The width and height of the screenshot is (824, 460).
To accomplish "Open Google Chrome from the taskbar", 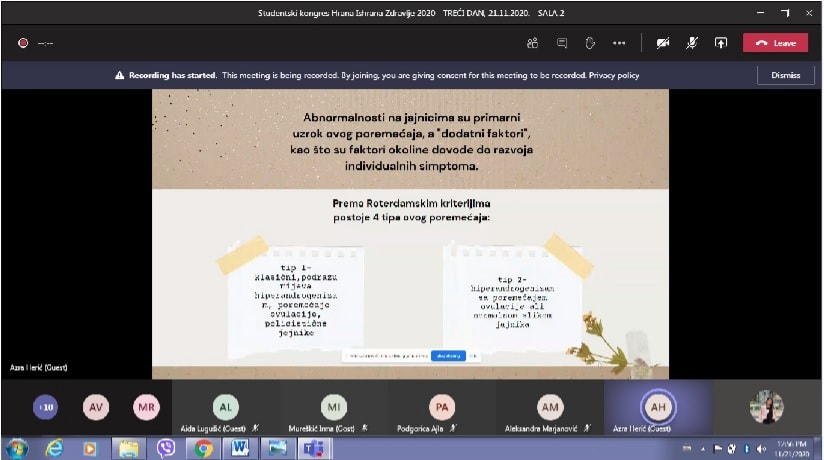I will (x=204, y=447).
